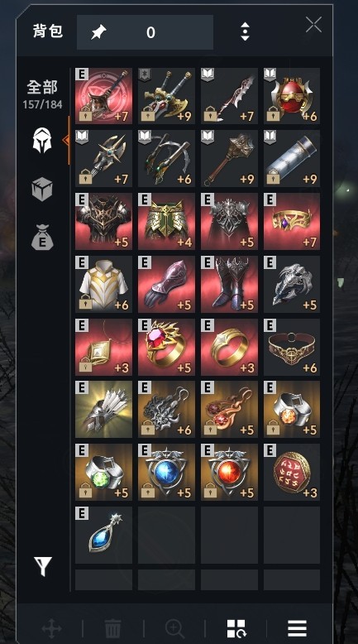Open the inventory filter funnel
The width and height of the screenshot is (358, 644).
[43, 566]
